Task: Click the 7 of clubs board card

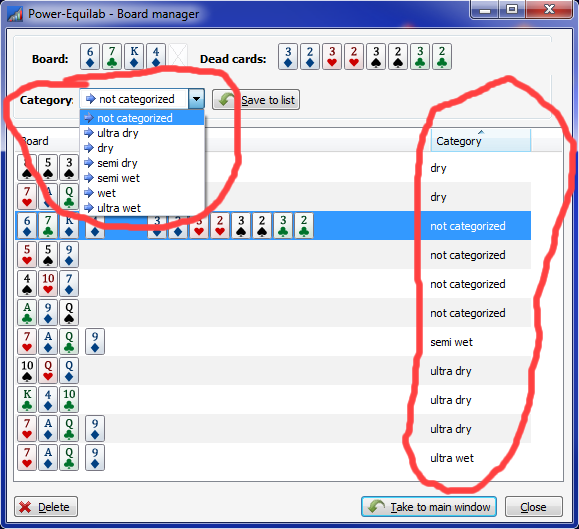Action: [x=112, y=56]
